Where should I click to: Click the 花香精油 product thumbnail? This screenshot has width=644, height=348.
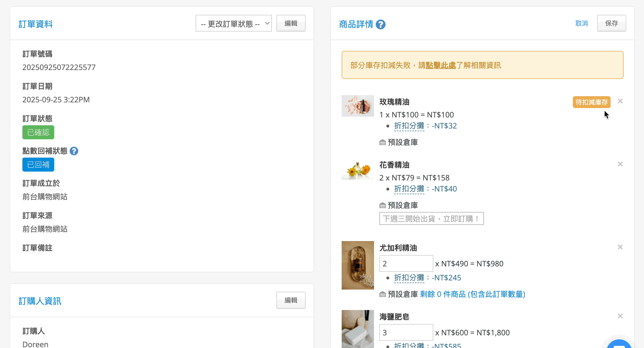(x=358, y=169)
